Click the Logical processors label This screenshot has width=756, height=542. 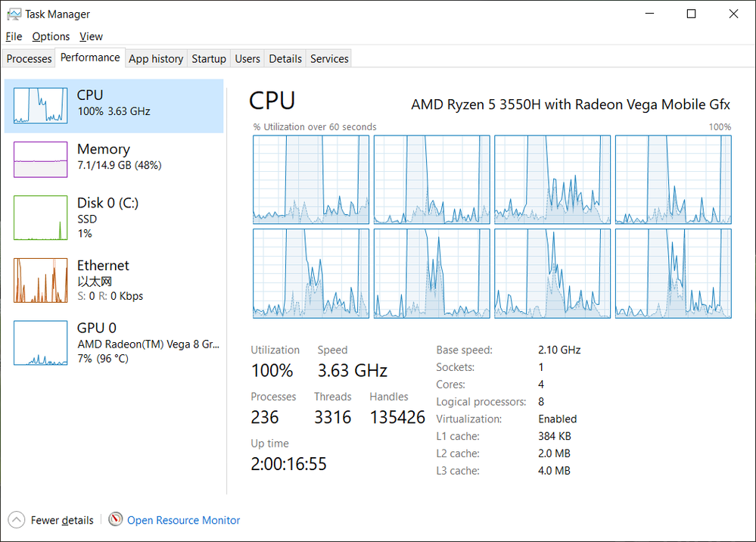click(x=481, y=402)
